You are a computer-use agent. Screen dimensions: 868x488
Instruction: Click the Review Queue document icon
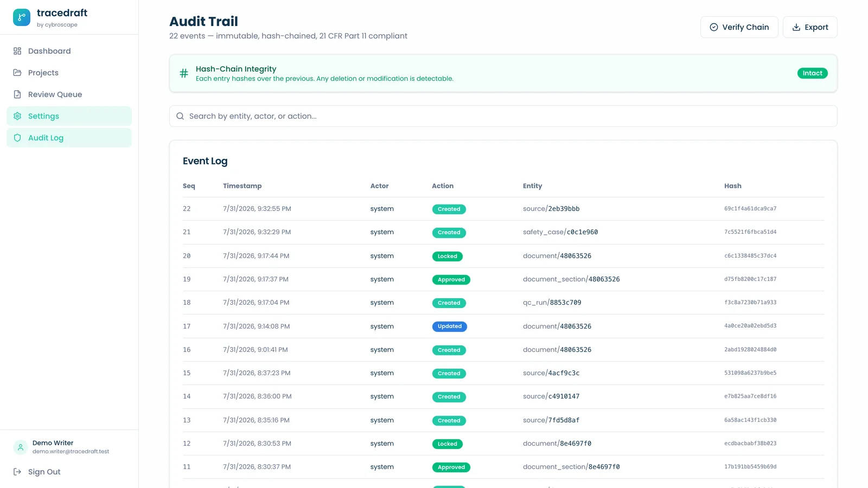[x=17, y=94]
